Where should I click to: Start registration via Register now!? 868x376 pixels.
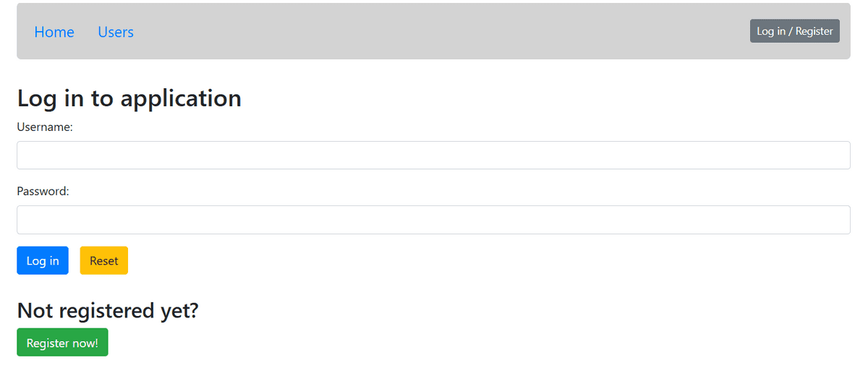62,343
